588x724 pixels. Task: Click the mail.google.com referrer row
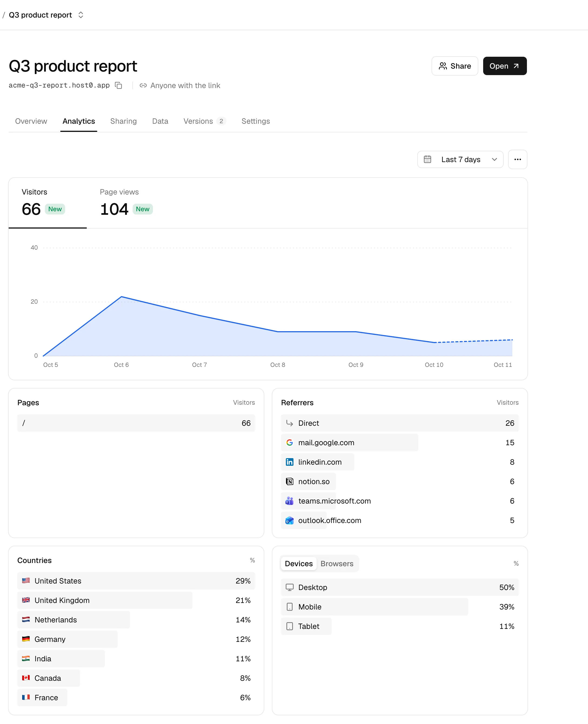tap(399, 443)
